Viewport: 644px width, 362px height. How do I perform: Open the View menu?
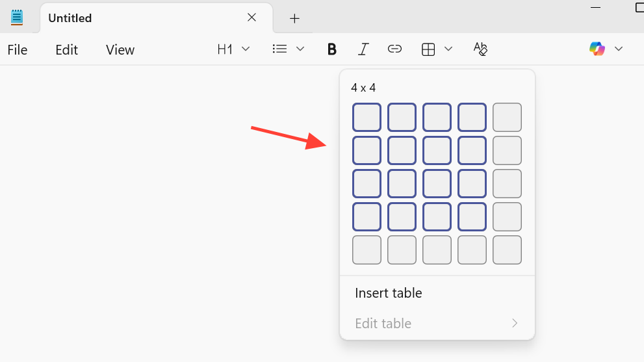pos(120,50)
